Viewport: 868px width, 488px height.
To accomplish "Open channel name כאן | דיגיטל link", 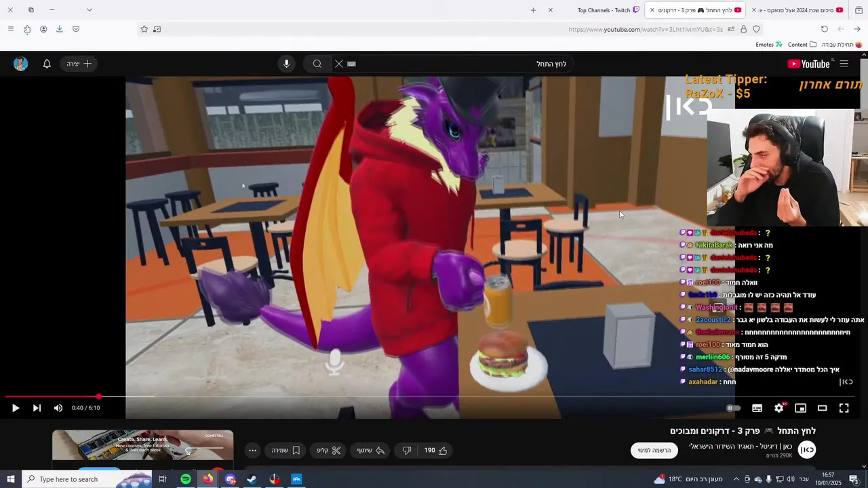I will 741,446.
